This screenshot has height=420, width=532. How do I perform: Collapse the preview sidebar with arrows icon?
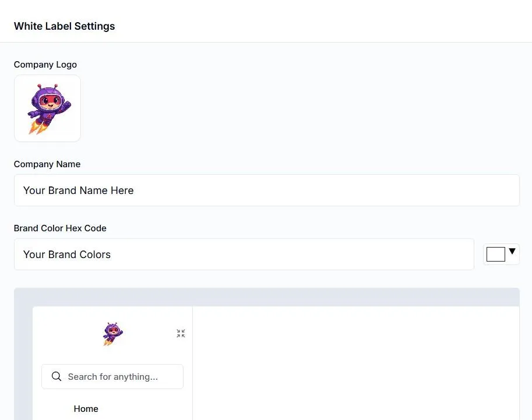(181, 334)
